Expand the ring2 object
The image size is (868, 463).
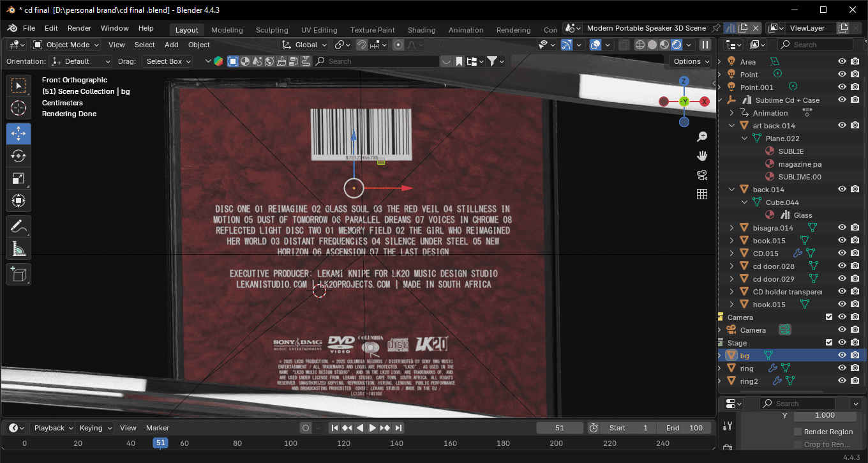tap(721, 381)
